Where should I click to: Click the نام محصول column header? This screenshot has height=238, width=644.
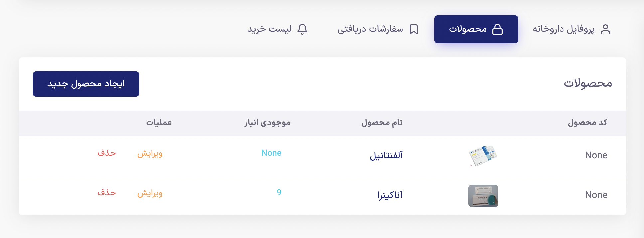click(x=382, y=123)
